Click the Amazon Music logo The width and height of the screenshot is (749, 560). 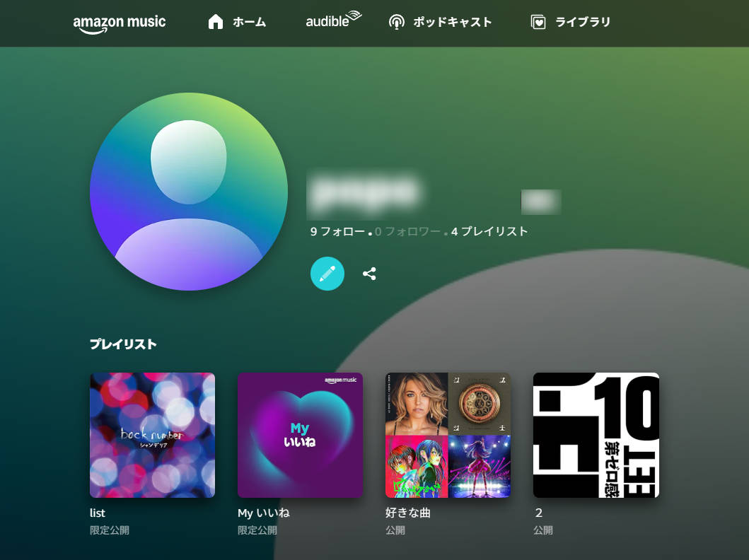tap(120, 24)
